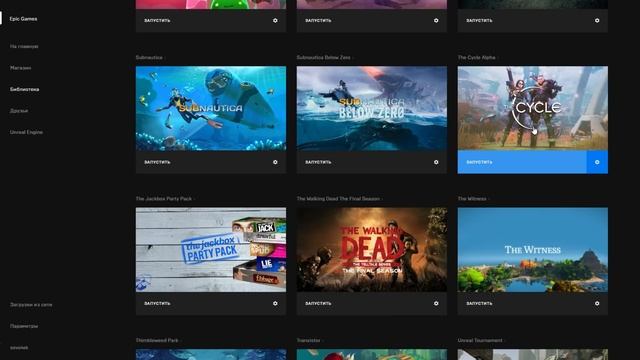Click The Cycle cover artwork

(533, 108)
